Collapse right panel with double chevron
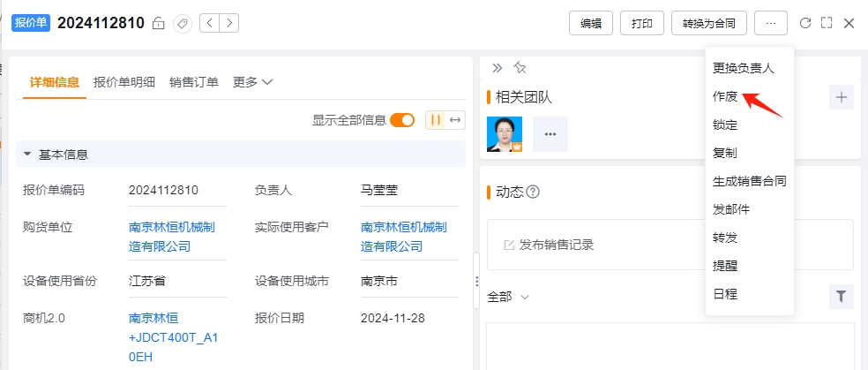This screenshot has height=370, width=868. [x=498, y=68]
